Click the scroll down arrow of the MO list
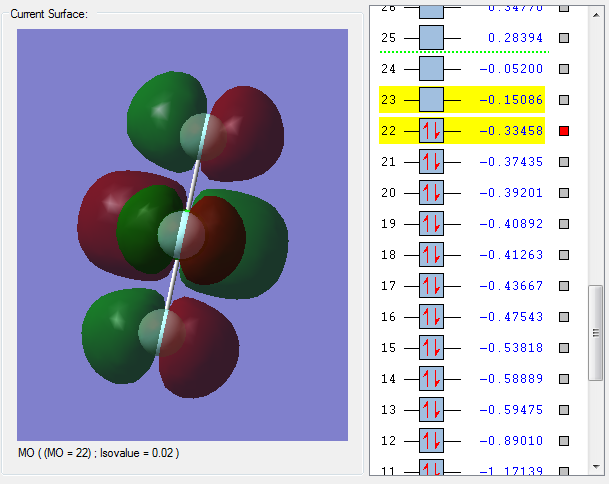609x484 pixels. 595,465
